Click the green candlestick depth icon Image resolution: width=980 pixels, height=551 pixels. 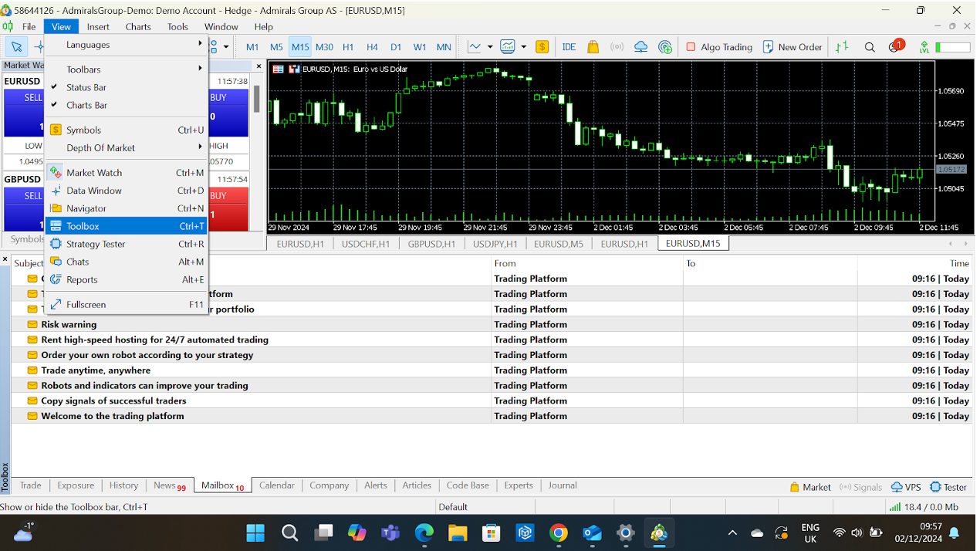coord(841,47)
